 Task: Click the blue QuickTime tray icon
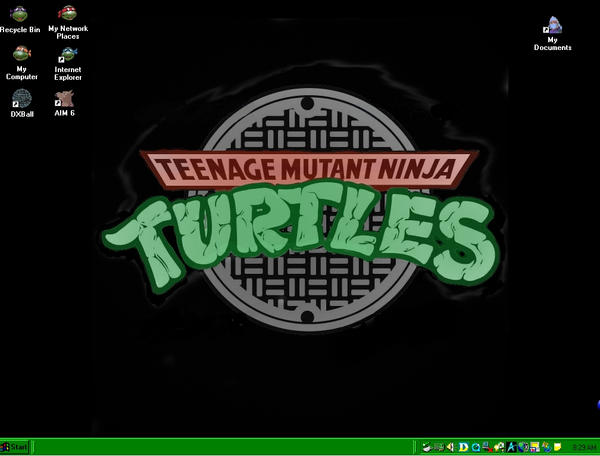[476, 447]
